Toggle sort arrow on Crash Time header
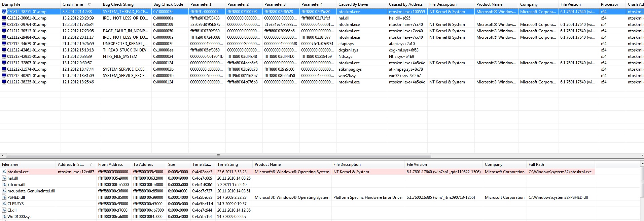644x221 pixels. coord(90,4)
